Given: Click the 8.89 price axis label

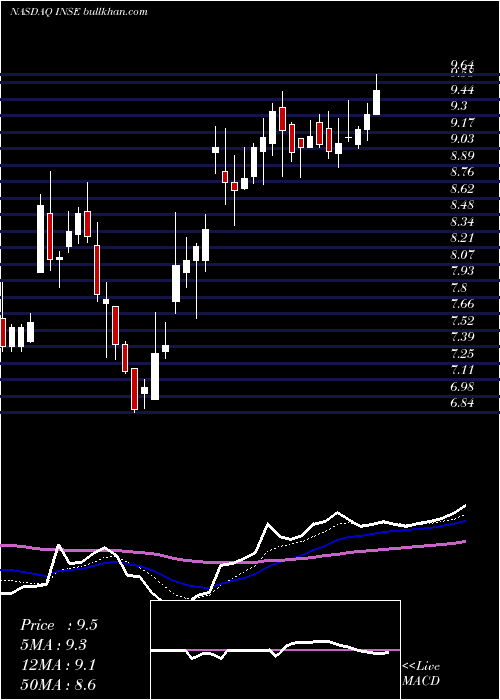Looking at the screenshot, I should click(462, 156).
